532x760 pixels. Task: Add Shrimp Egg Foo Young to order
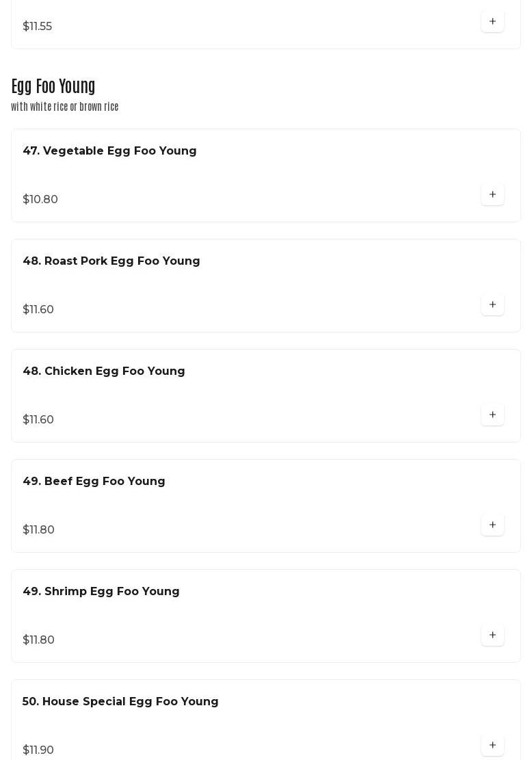tap(492, 635)
